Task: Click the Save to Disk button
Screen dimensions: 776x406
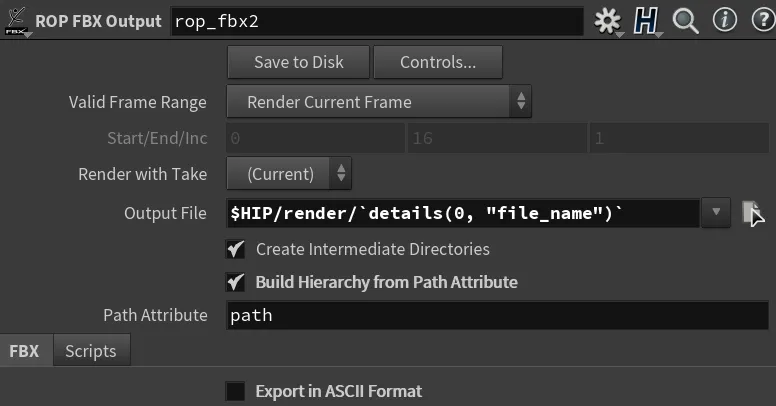Action: (x=298, y=62)
